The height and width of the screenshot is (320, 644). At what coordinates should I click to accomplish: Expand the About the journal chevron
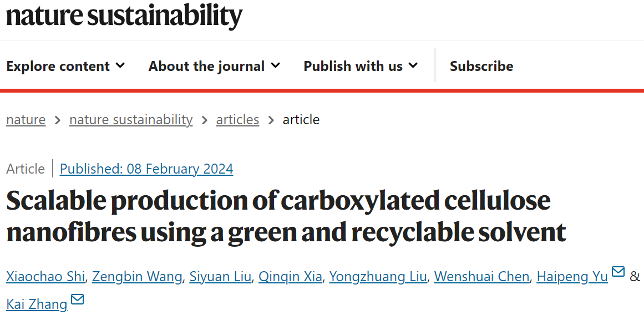[x=275, y=66]
